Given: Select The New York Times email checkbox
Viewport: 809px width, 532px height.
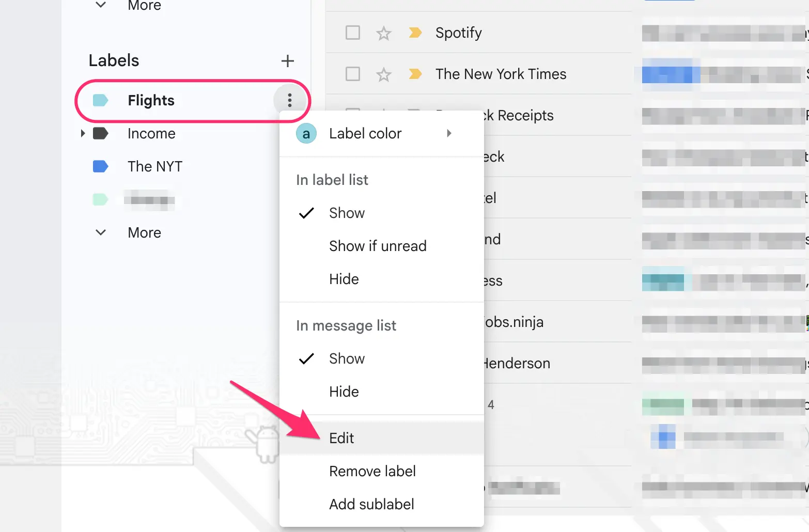Looking at the screenshot, I should tap(352, 74).
